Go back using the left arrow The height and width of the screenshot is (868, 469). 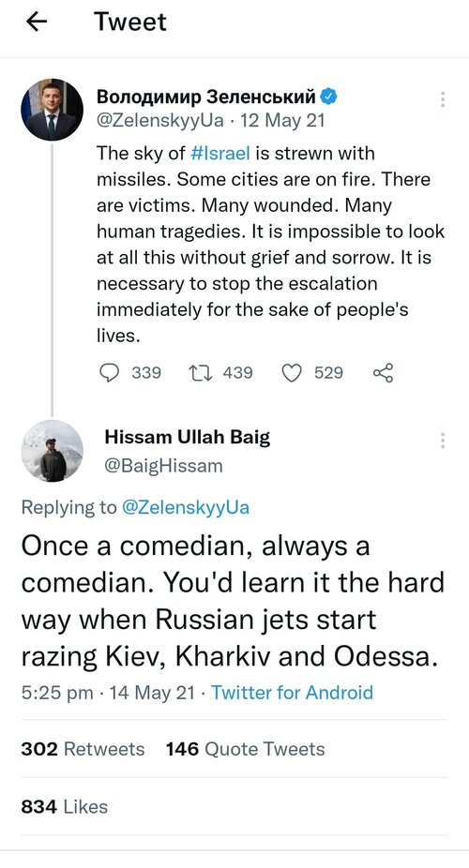pos(37,22)
